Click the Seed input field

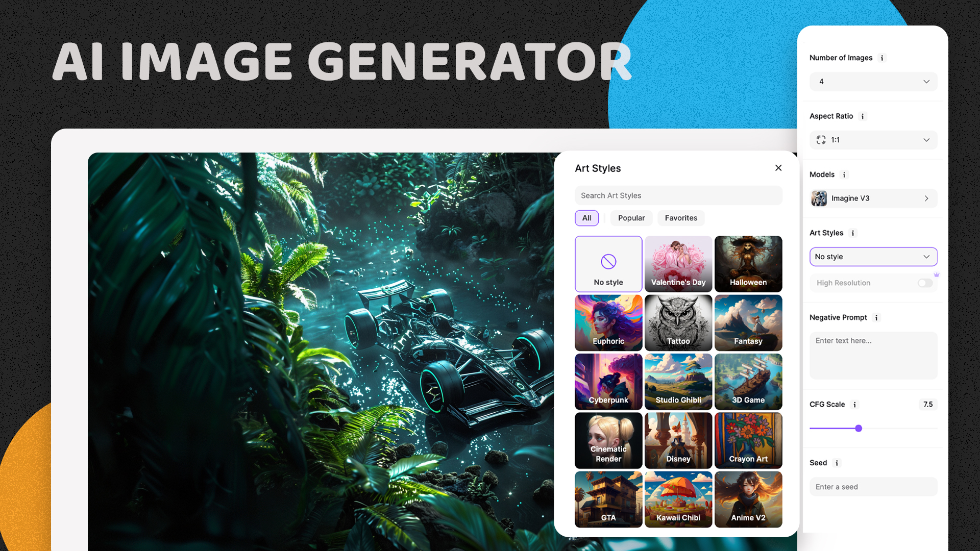point(873,486)
